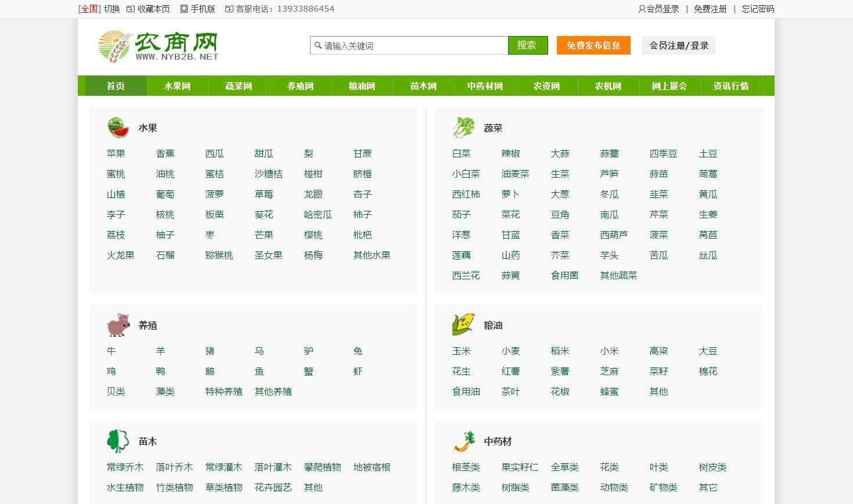Click the green 搜索 button
This screenshot has height=504, width=853.
[528, 45]
